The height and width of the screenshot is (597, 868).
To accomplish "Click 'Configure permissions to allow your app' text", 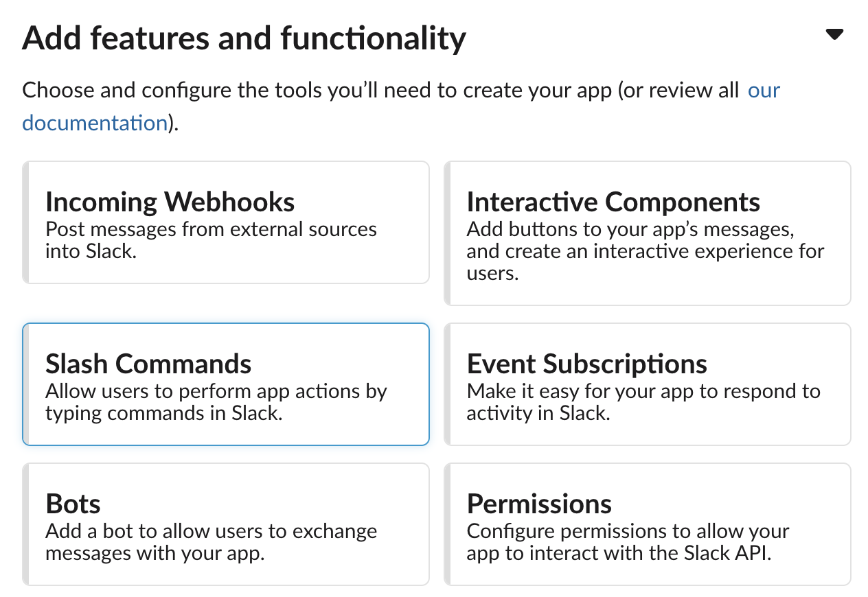I will tap(628, 532).
